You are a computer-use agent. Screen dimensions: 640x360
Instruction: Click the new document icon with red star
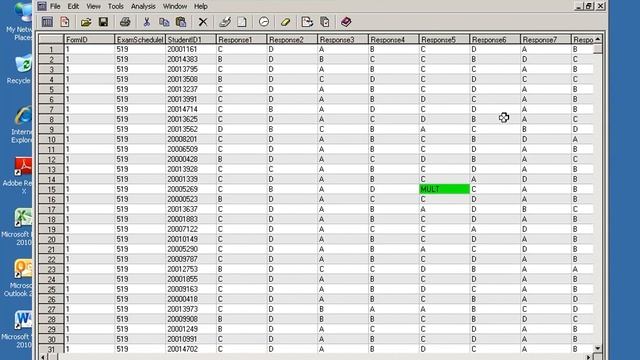coord(65,22)
